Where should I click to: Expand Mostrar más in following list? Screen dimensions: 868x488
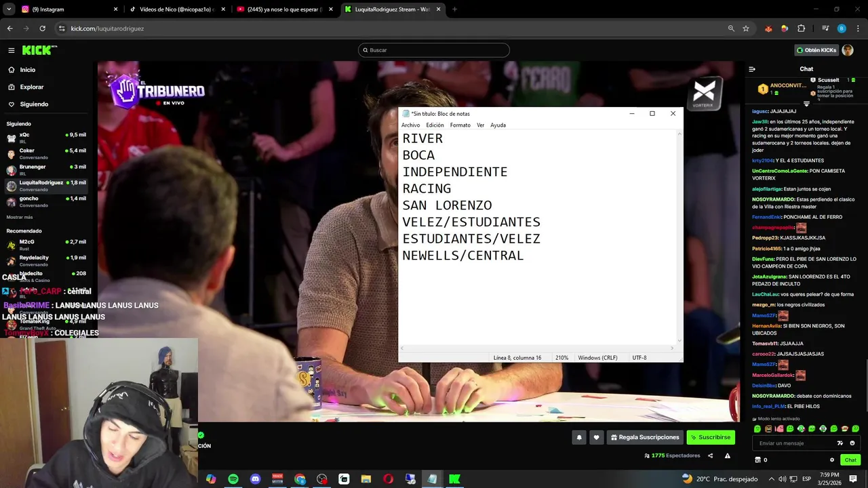[x=20, y=217]
